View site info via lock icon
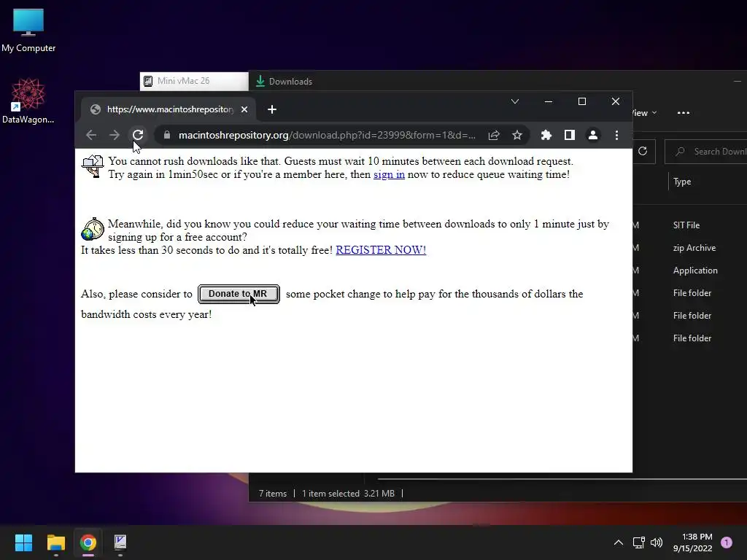The height and width of the screenshot is (560, 747). click(x=167, y=135)
